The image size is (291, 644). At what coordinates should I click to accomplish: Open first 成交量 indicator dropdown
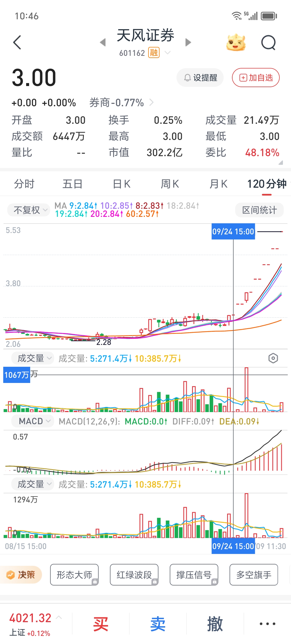coord(33,358)
